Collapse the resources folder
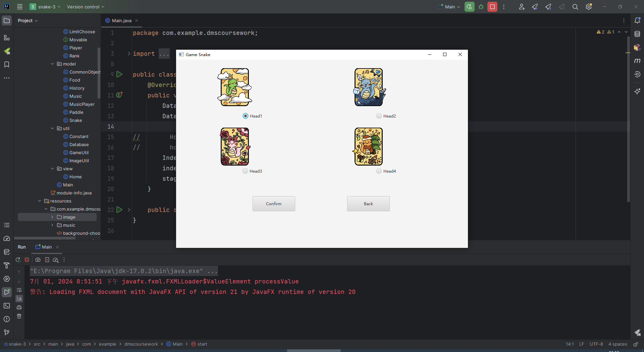This screenshot has width=644, height=352. coord(40,201)
